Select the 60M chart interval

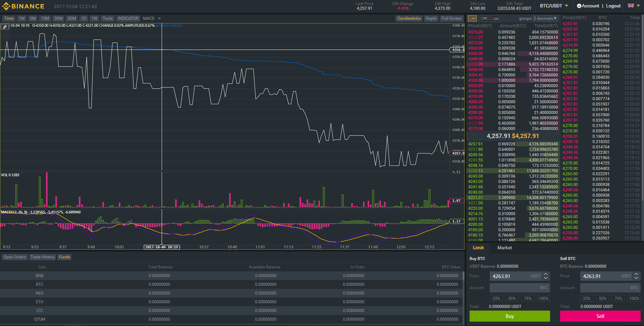tap(72, 18)
